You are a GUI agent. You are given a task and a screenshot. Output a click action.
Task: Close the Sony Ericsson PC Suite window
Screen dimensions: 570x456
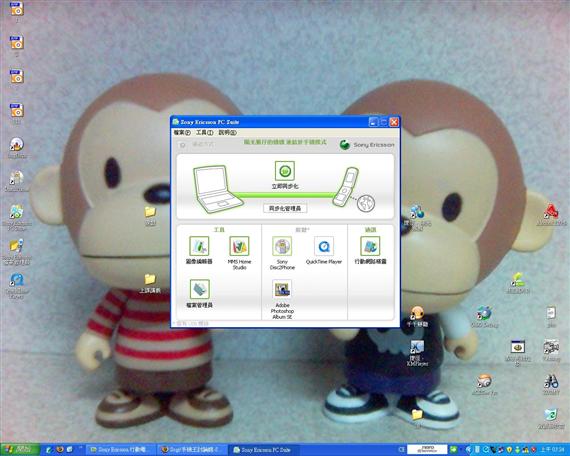394,122
